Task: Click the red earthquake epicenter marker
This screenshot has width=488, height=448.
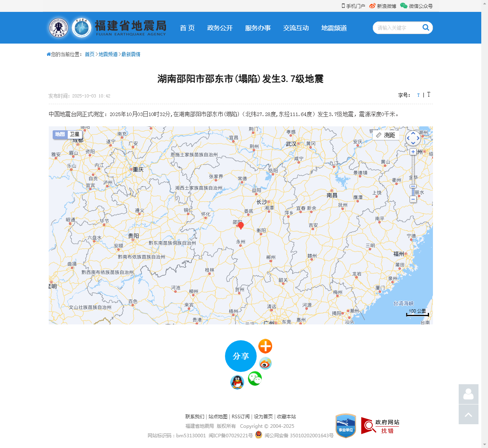Action: 240,225
